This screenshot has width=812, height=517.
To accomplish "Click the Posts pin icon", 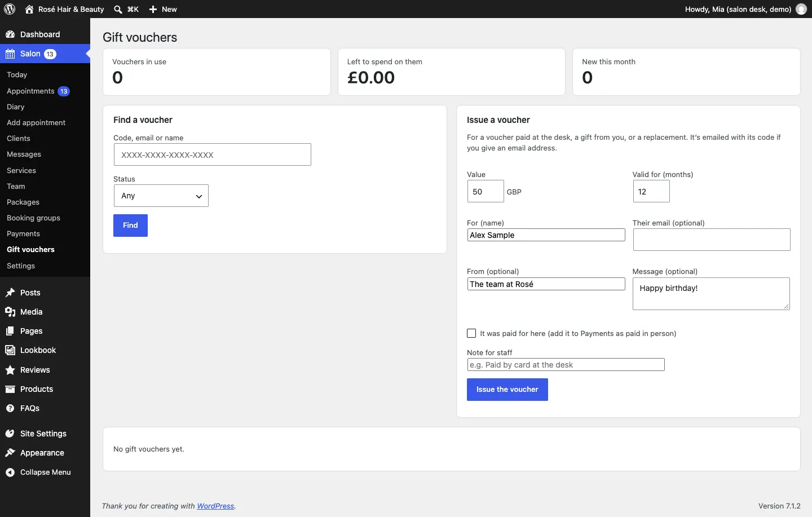I will (x=10, y=293).
